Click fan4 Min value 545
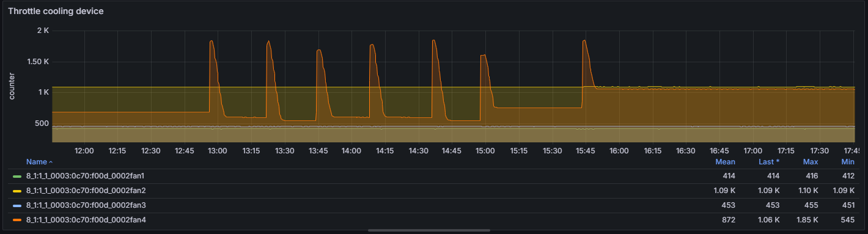Screen dimensions: 868x234 848,220
